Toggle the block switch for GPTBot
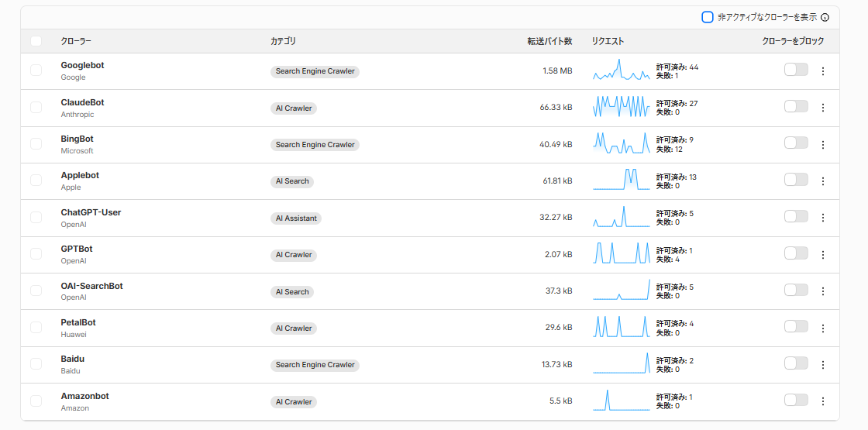The image size is (868, 430). [796, 253]
